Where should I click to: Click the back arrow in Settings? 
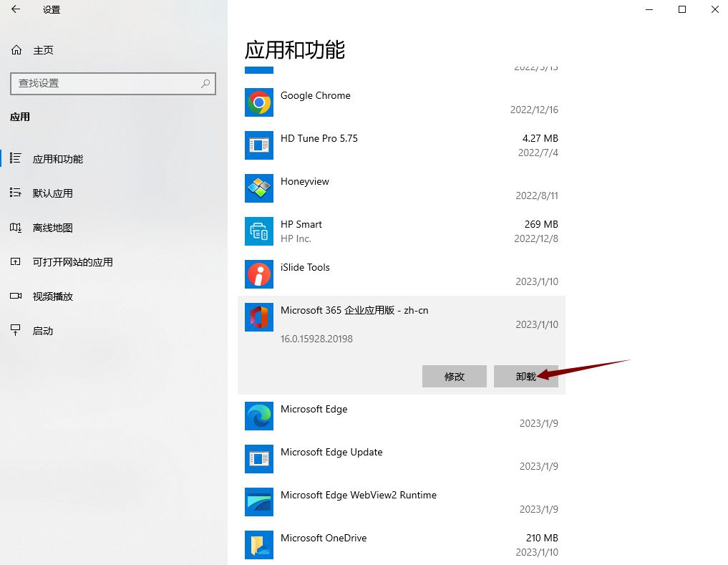(15, 9)
